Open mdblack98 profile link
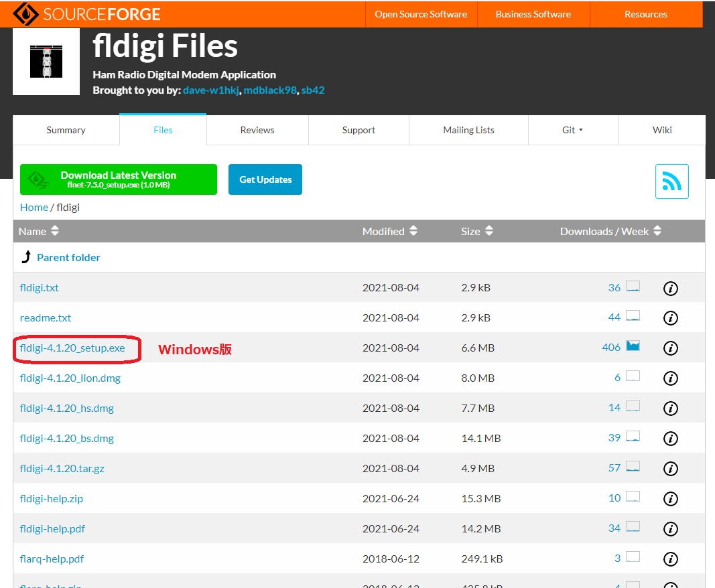The height and width of the screenshot is (588, 715). [270, 90]
